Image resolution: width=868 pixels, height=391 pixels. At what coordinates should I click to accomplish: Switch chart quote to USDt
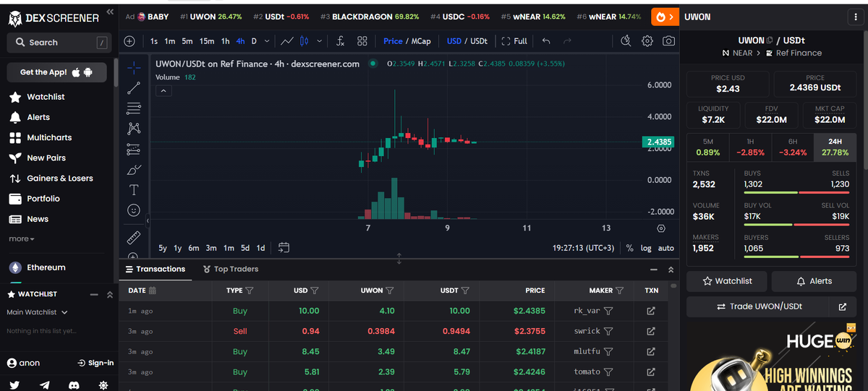click(479, 41)
